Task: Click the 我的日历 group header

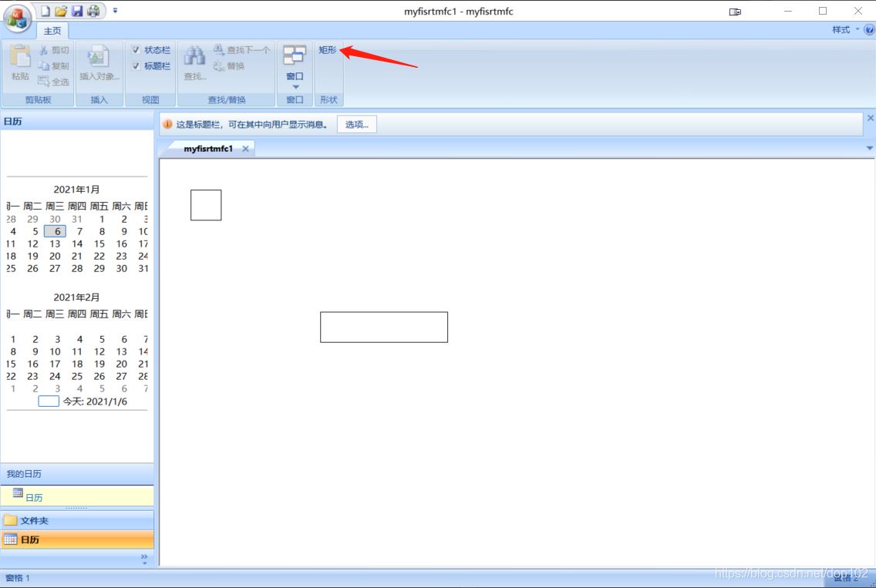Action: [x=76, y=473]
